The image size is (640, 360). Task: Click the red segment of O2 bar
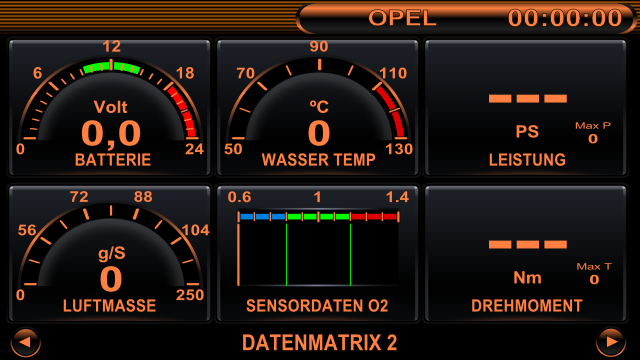pyautogui.click(x=374, y=217)
